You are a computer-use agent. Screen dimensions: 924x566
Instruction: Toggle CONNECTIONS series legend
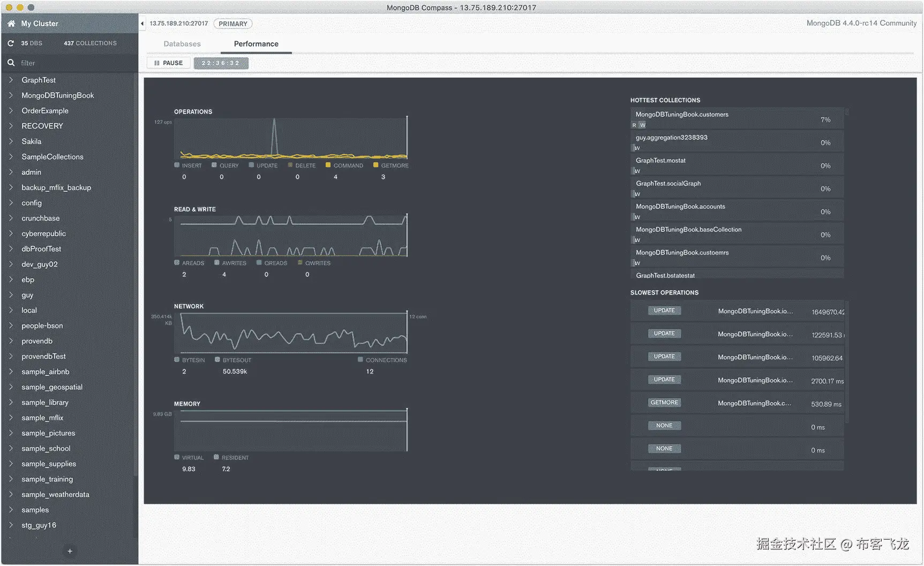tap(382, 360)
